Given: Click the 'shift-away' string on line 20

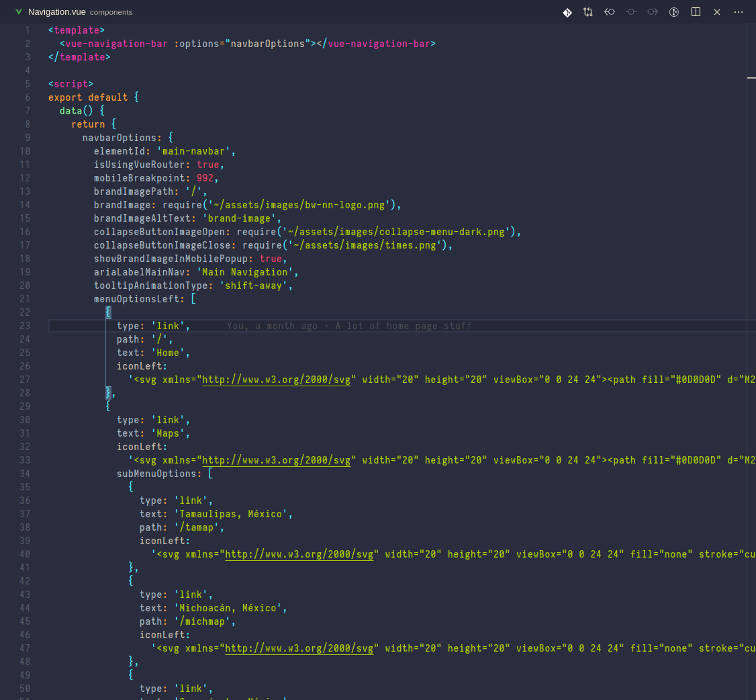Looking at the screenshot, I should pyautogui.click(x=253, y=286).
